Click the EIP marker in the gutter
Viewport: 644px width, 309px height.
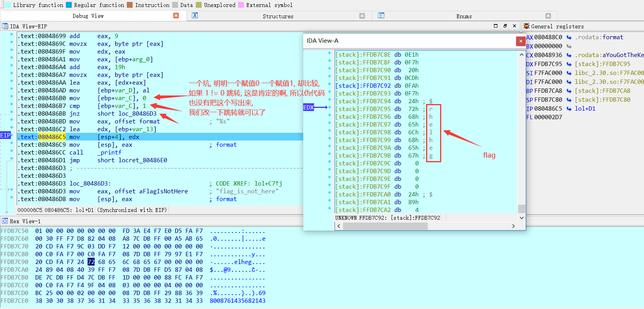[5, 135]
